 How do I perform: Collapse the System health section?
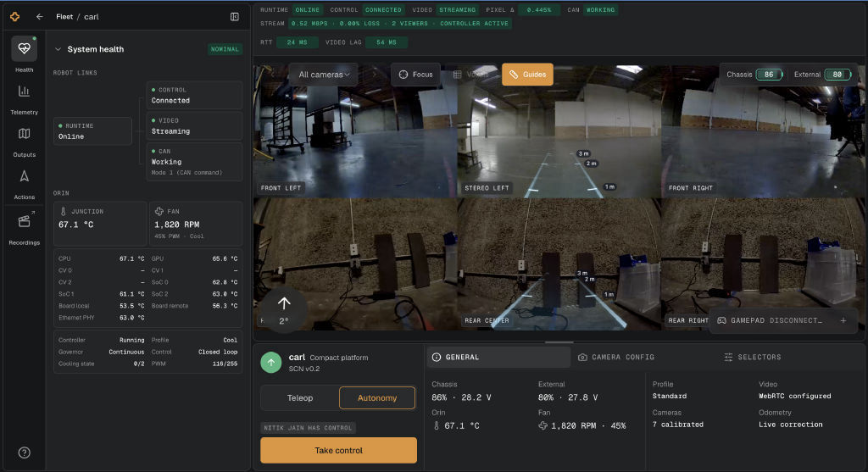pyautogui.click(x=58, y=49)
